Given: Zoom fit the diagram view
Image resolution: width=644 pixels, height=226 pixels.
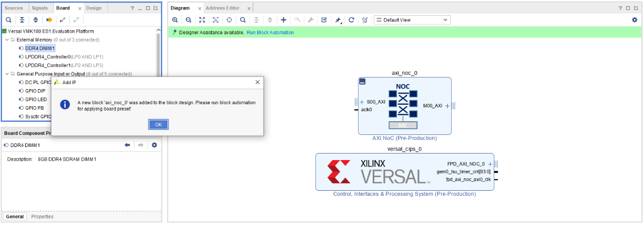Looking at the screenshot, I should (202, 20).
